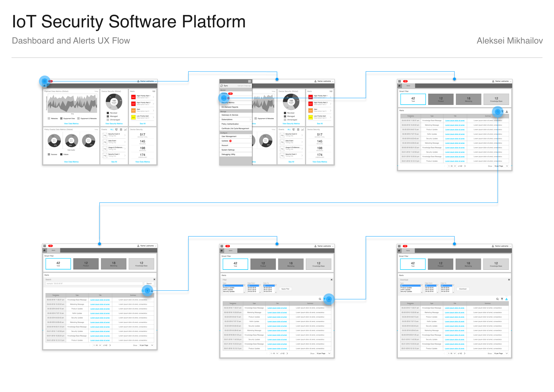Click magnifier search icon beneath the Filter panel
The height and width of the screenshot is (392, 554).
pyautogui.click(x=320, y=299)
